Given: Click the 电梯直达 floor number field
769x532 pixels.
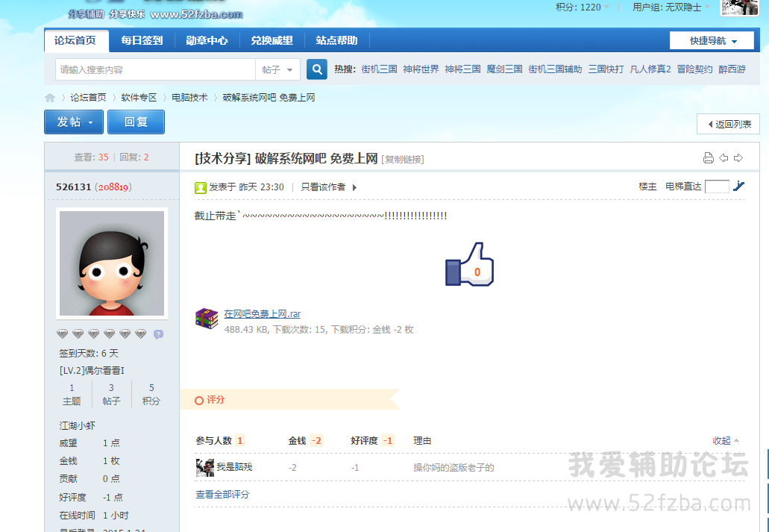Looking at the screenshot, I should click(x=717, y=187).
